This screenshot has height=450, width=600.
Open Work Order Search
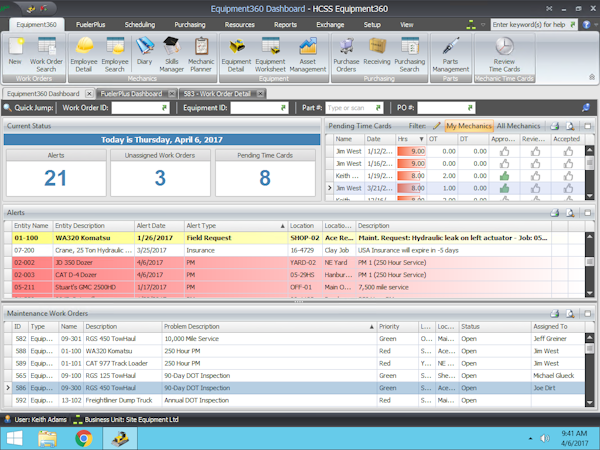pyautogui.click(x=46, y=55)
